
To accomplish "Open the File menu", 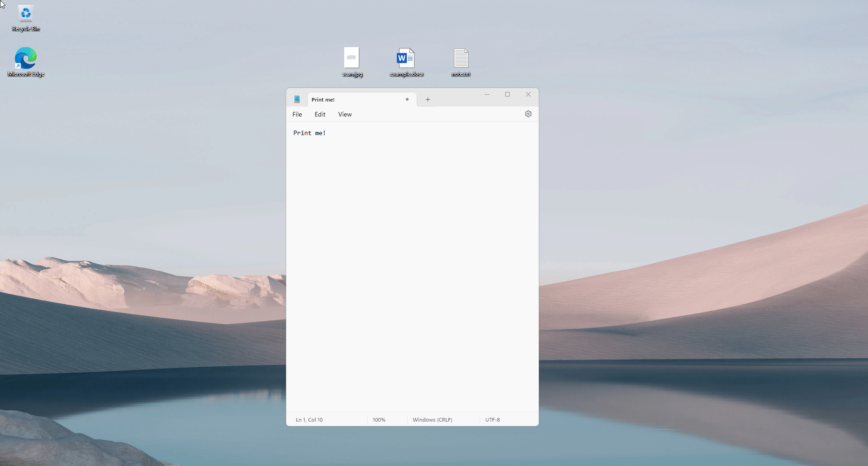I will click(x=297, y=114).
